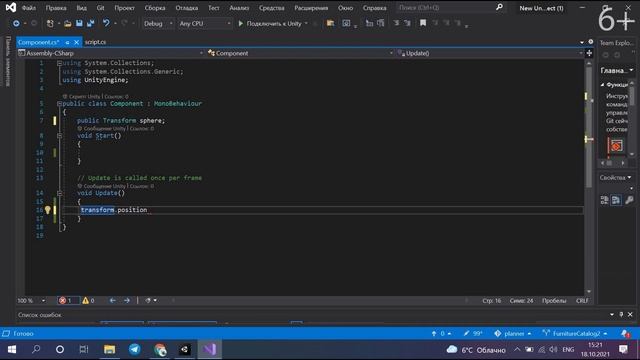Click the Пробелы indentation indicator
640x360 pixels.
pos(554,300)
